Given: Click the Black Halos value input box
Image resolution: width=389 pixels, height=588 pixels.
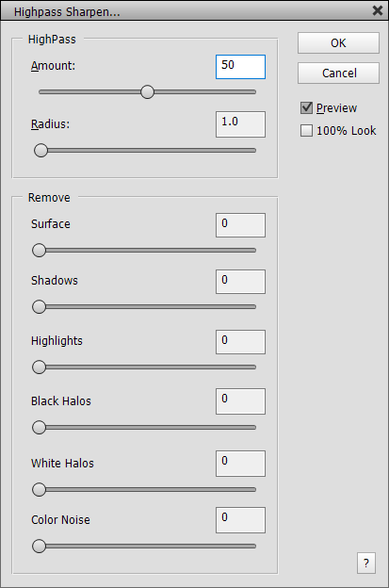Looking at the screenshot, I should tap(240, 401).
